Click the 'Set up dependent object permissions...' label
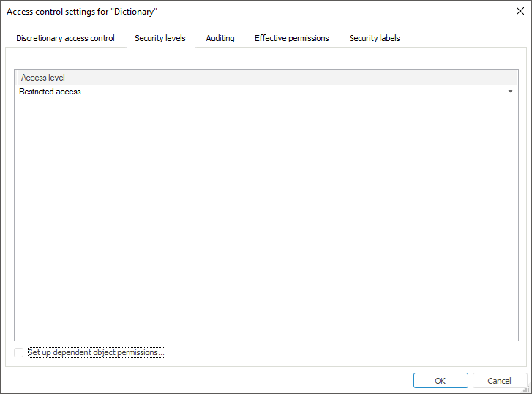The image size is (532, 394). [x=97, y=353]
